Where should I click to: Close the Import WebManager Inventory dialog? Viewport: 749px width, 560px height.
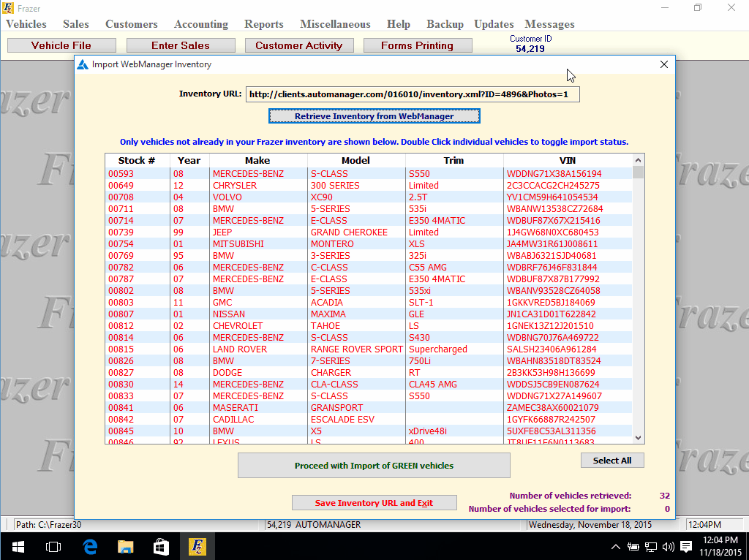coord(663,64)
